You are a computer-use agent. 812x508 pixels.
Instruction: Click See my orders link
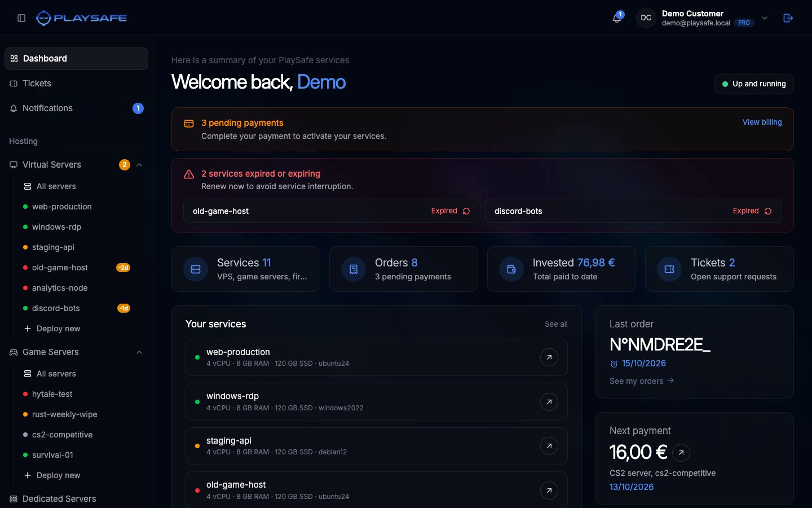click(642, 381)
